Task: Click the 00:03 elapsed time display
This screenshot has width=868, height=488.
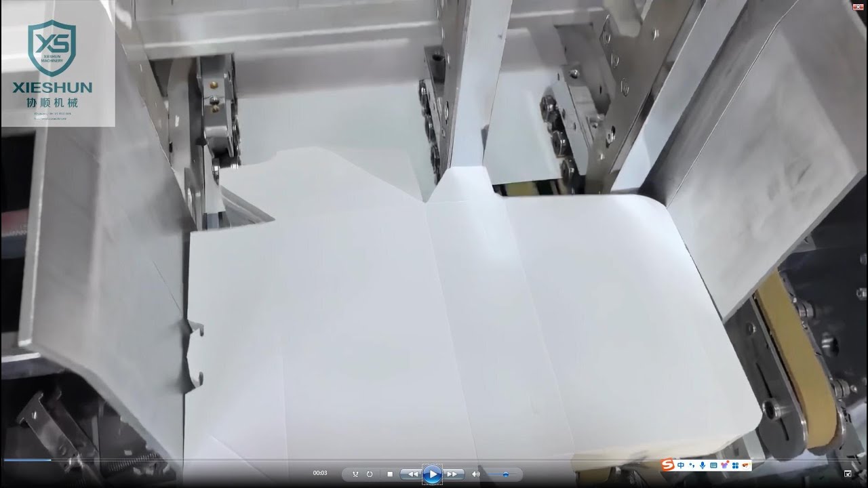Action: [x=320, y=473]
